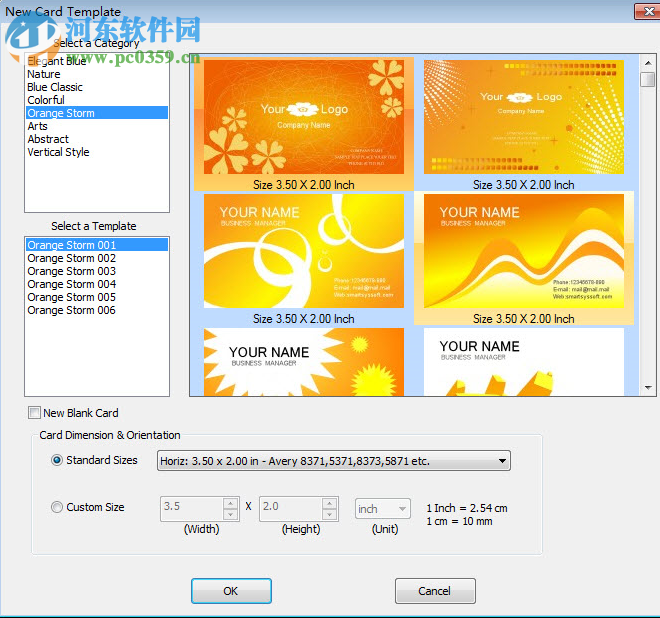
Task: Select the Blue Classic category
Action: pos(97,87)
